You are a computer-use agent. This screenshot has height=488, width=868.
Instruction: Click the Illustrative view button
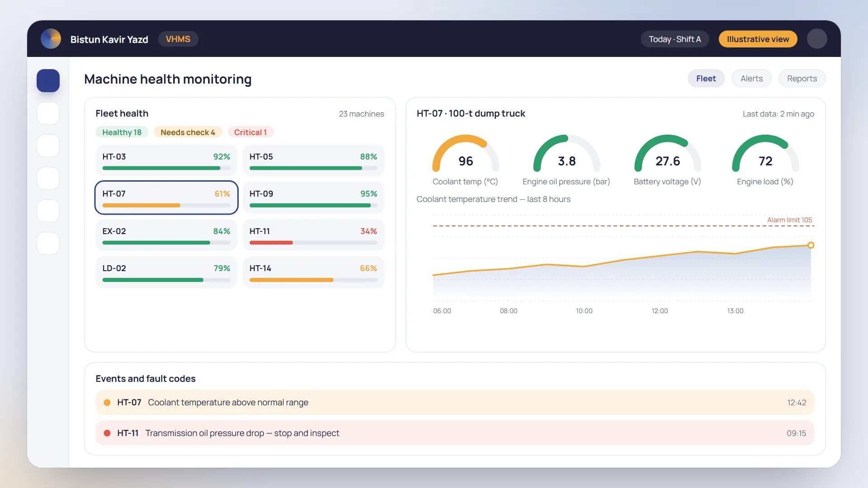[758, 39]
